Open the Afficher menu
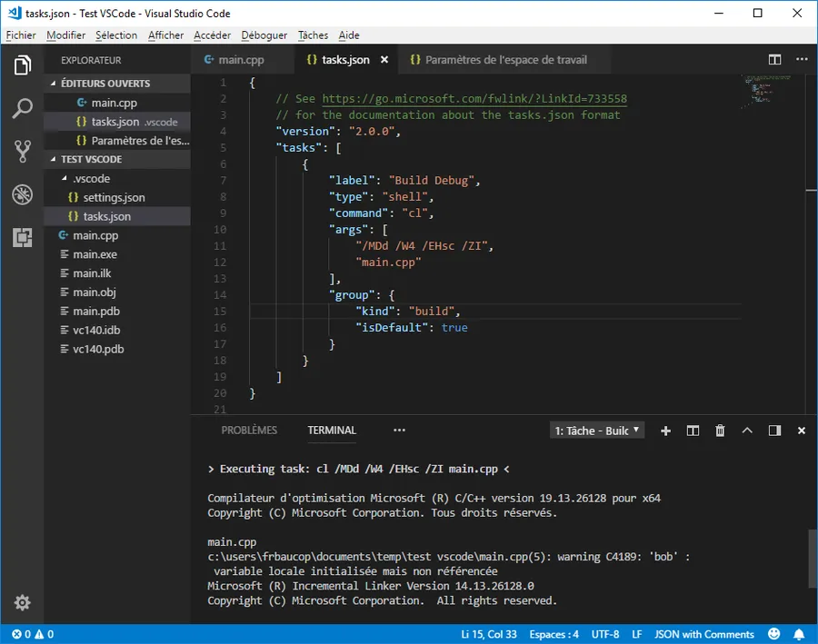Image resolution: width=818 pixels, height=644 pixels. (166, 35)
